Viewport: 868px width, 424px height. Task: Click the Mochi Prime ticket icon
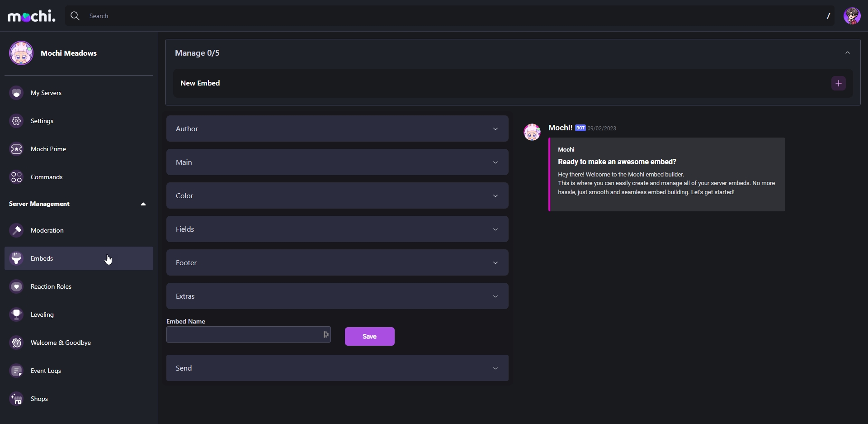17,149
